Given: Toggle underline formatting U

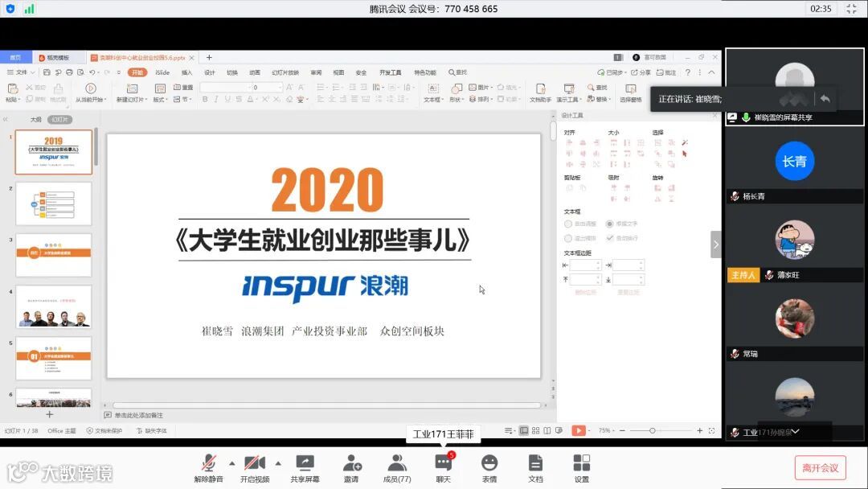Looking at the screenshot, I should click(227, 99).
